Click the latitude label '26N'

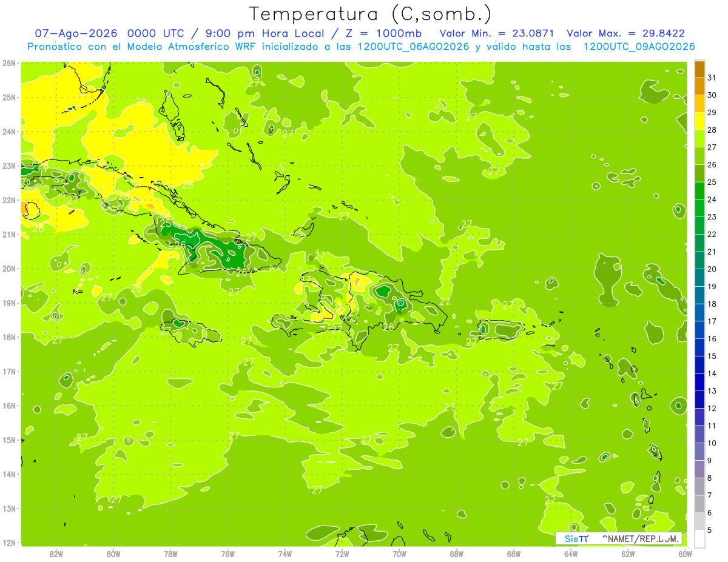point(8,63)
